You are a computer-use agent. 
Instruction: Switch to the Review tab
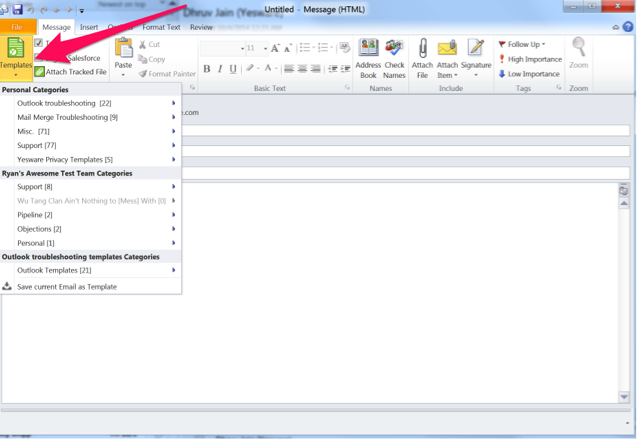[201, 27]
